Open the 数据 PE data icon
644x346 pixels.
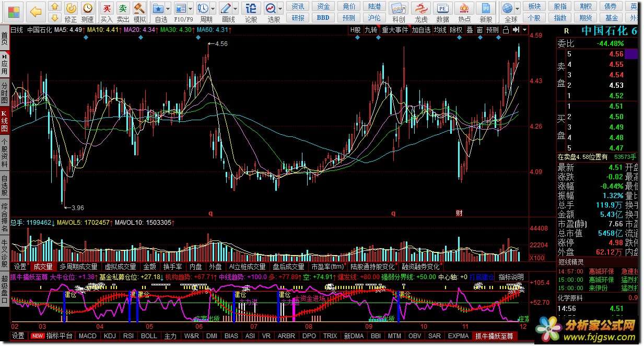pos(442,8)
